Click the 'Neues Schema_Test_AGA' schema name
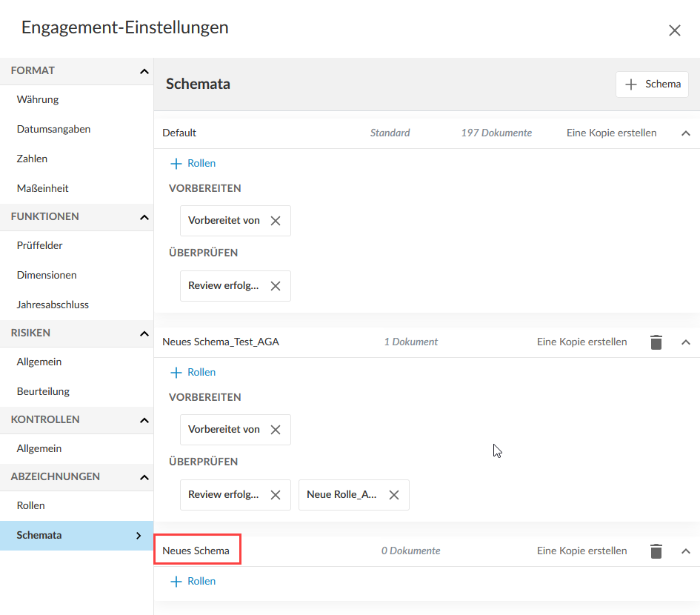The width and height of the screenshot is (700, 615). coord(221,342)
